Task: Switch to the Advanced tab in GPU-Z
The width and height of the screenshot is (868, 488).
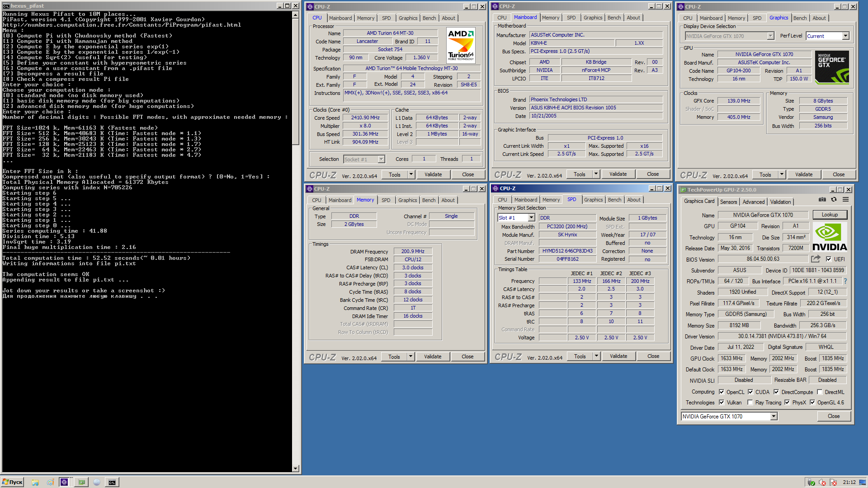Action: 754,202
